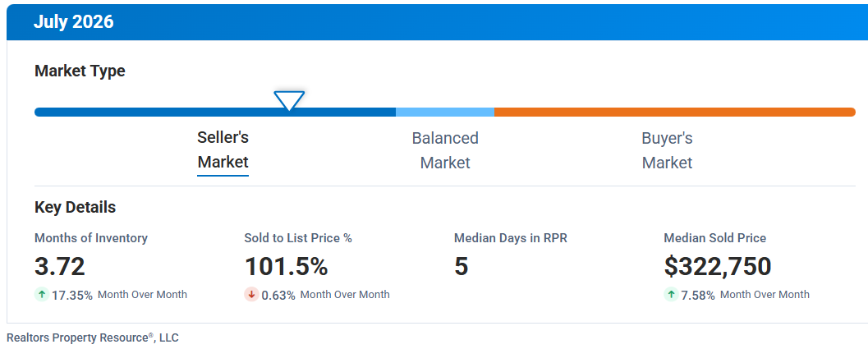Viewport: 868px width, 349px height.
Task: Click the July 2026 header title
Action: pyautogui.click(x=74, y=22)
